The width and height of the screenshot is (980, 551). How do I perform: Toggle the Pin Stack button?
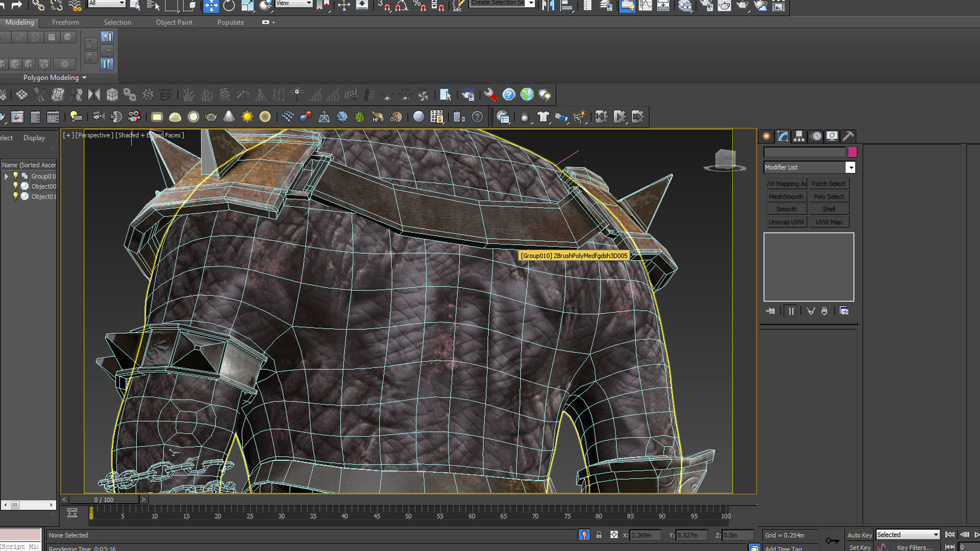pyautogui.click(x=770, y=311)
